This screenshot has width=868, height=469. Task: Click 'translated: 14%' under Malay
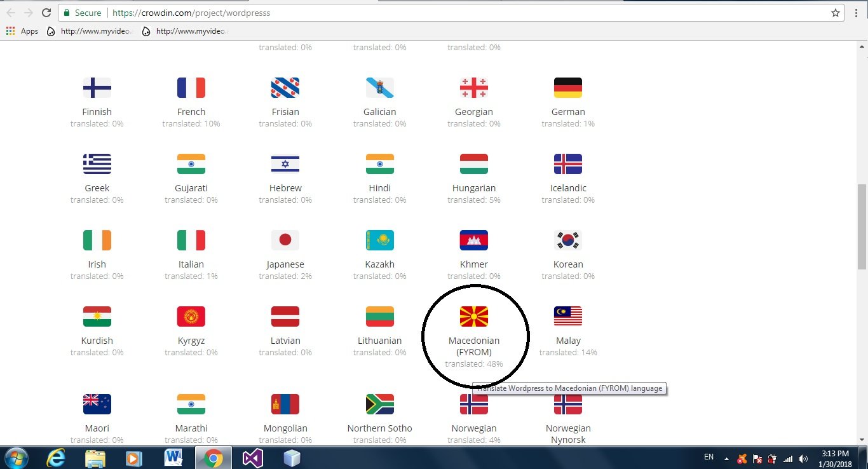(568, 352)
